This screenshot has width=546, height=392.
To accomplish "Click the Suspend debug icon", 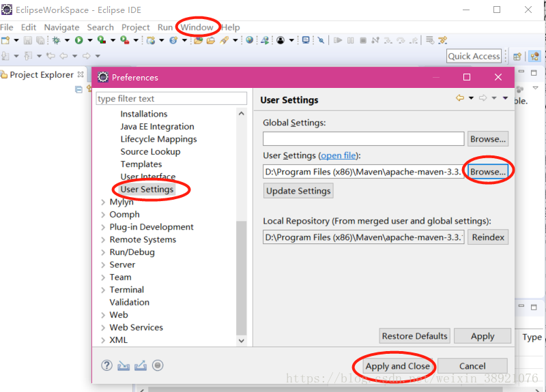I will [351, 40].
